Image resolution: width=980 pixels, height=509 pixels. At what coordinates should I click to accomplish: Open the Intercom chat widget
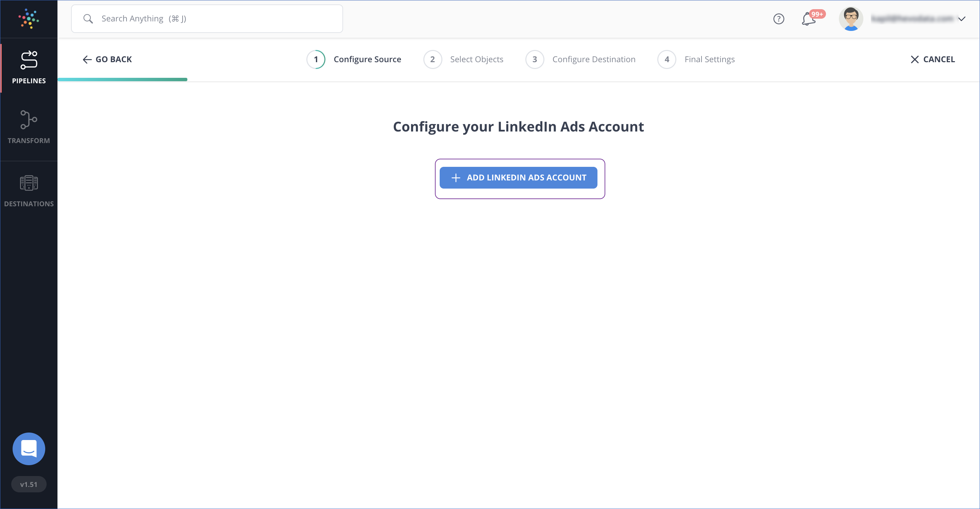(x=29, y=449)
